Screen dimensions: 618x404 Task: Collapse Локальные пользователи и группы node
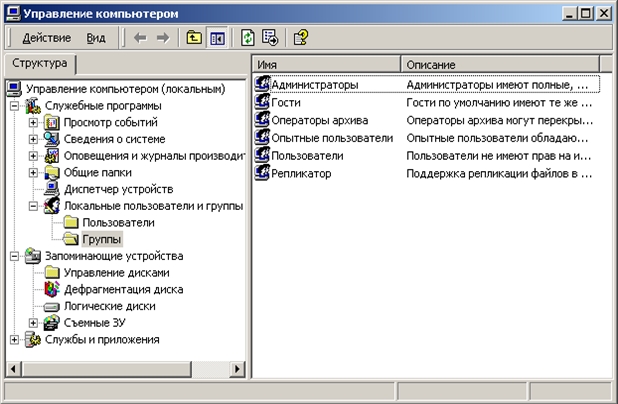point(33,205)
